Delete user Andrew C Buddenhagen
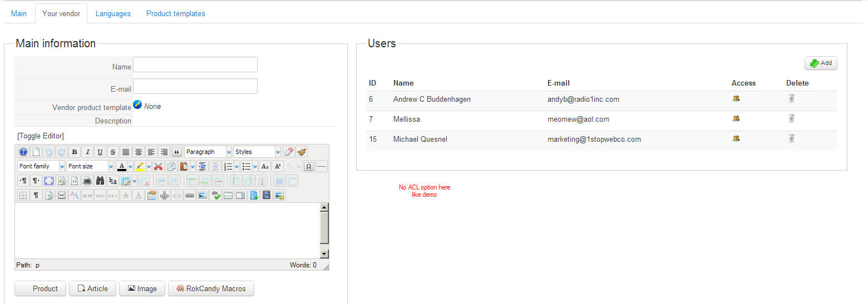The height and width of the screenshot is (304, 868). click(x=791, y=98)
